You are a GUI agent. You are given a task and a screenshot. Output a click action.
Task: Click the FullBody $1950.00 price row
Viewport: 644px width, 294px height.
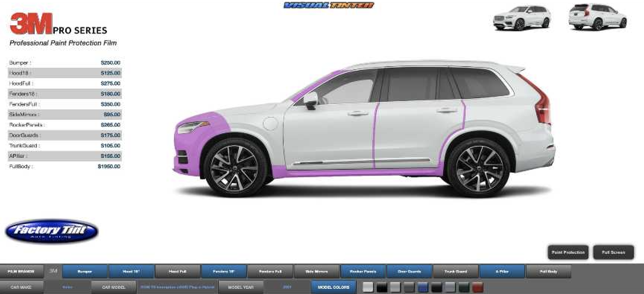click(64, 166)
